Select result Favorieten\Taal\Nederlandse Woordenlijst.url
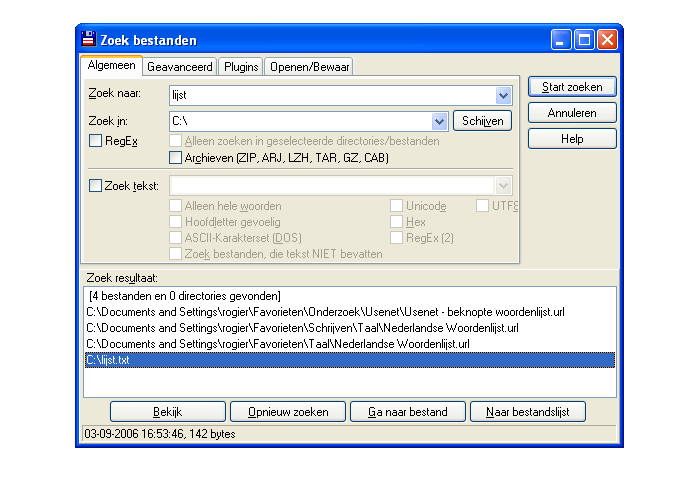The height and width of the screenshot is (478, 700). pyautogui.click(x=350, y=344)
